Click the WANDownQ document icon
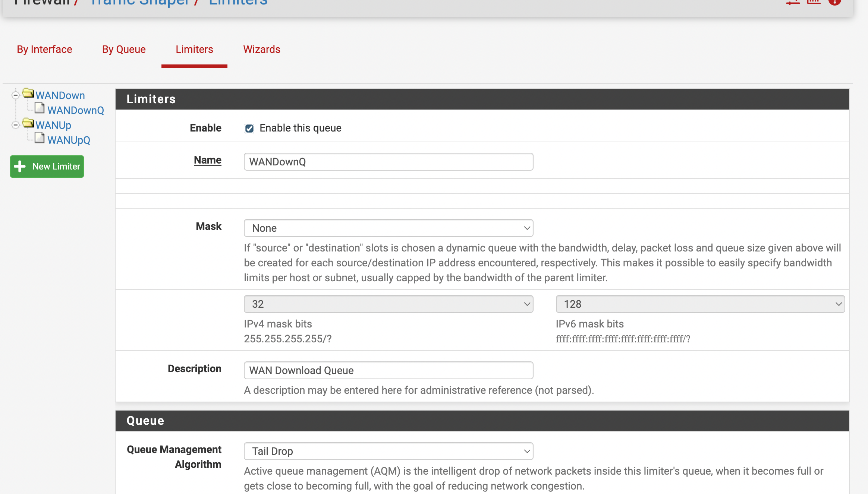868x494 pixels. pos(40,108)
